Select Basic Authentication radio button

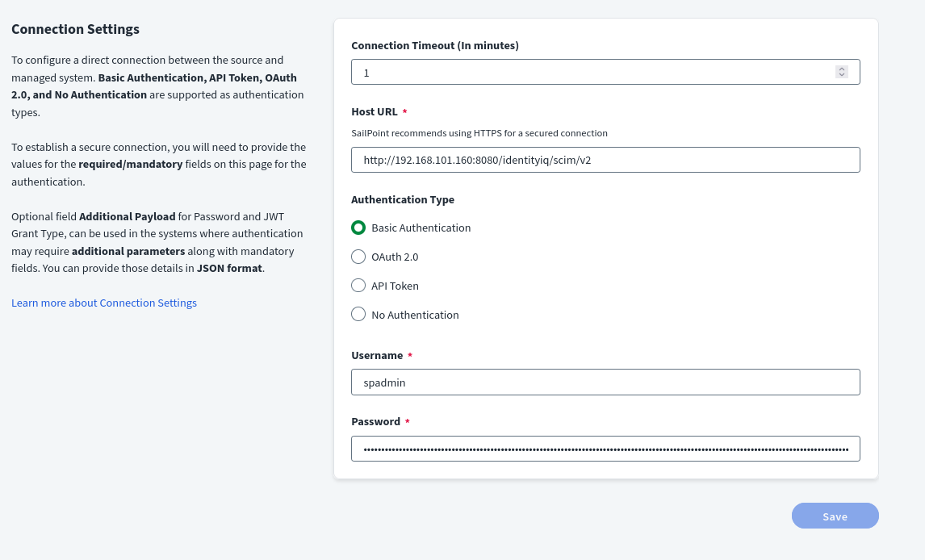(358, 228)
